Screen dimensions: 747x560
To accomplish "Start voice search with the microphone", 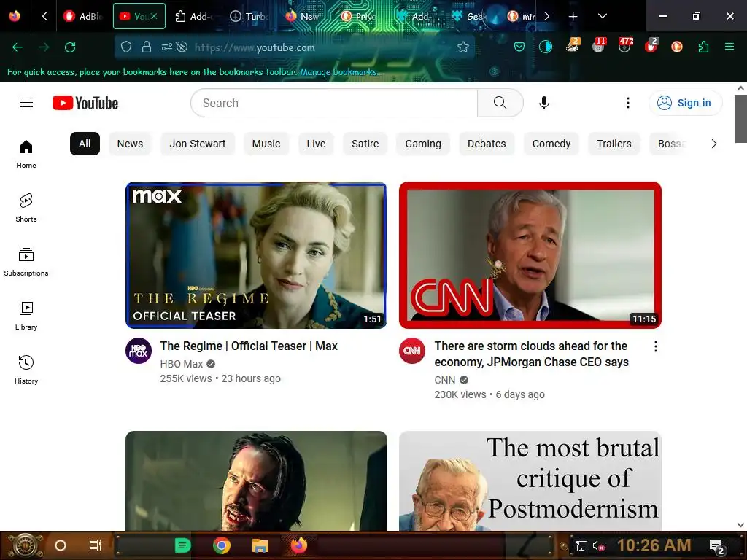I will pyautogui.click(x=544, y=103).
